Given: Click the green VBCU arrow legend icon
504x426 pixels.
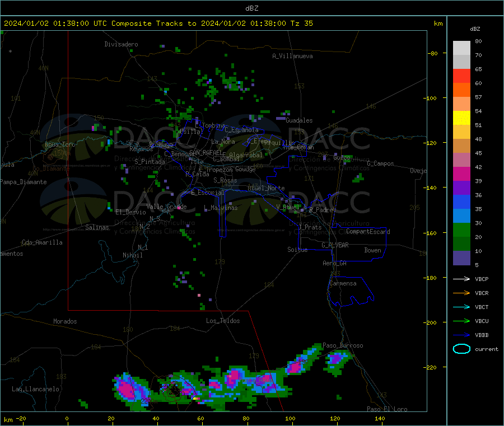Looking at the screenshot, I should pyautogui.click(x=461, y=321).
